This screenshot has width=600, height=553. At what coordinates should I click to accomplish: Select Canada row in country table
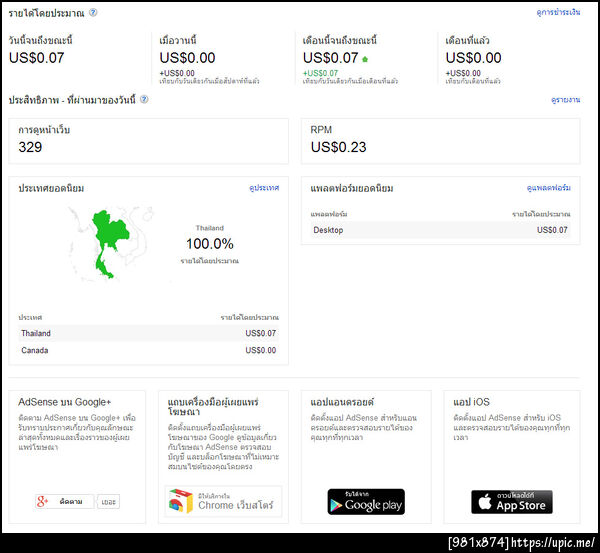[148, 350]
